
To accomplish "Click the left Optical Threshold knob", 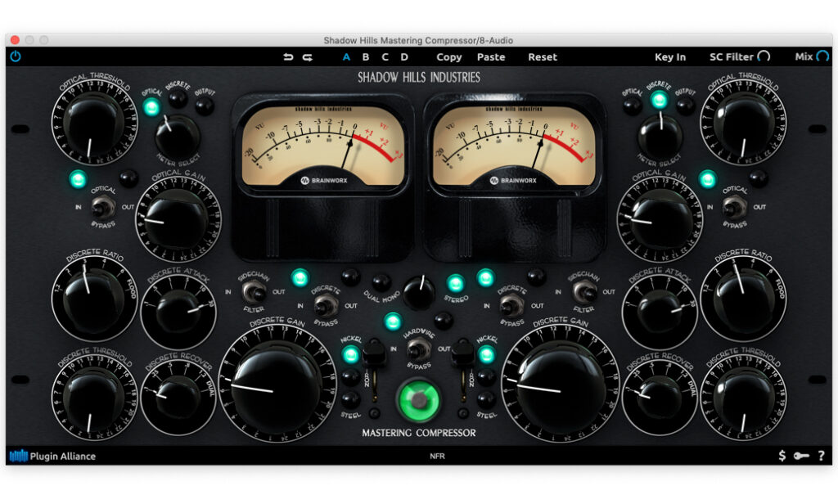I will tap(95, 124).
